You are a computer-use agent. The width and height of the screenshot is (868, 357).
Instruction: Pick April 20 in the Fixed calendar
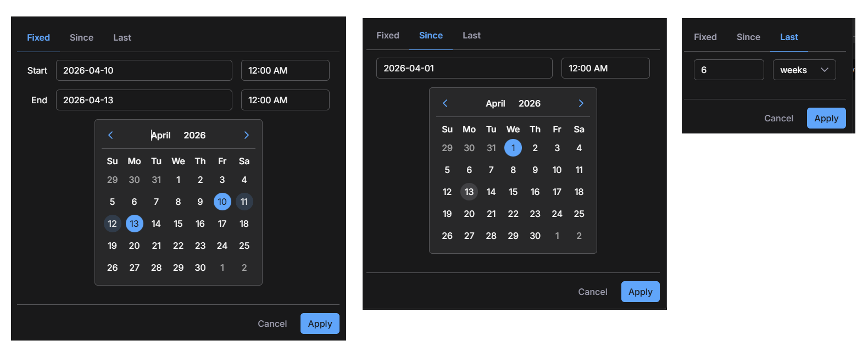coord(134,246)
